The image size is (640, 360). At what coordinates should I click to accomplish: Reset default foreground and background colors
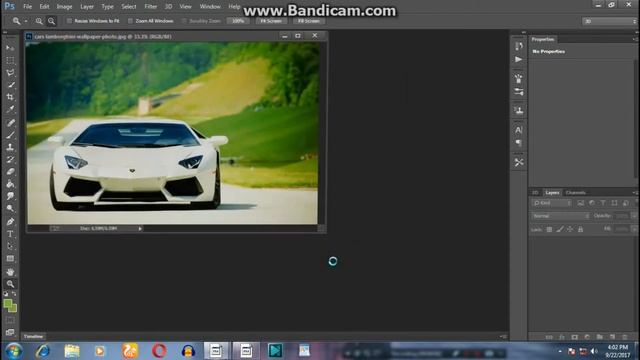pyautogui.click(x=6, y=294)
